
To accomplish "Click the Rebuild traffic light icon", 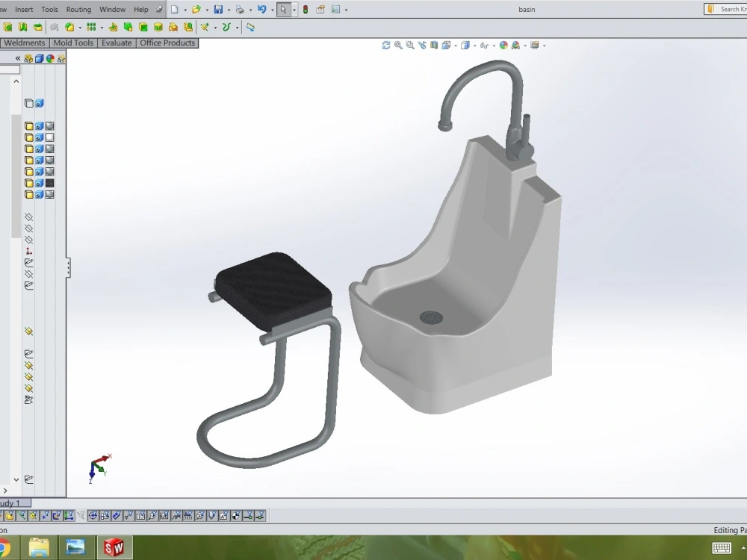I will click(306, 10).
